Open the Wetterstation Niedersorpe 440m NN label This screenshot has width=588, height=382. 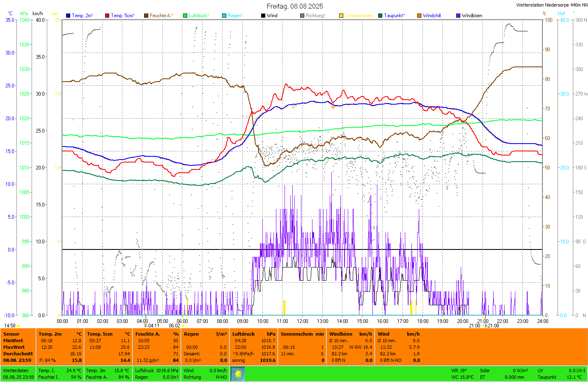pyautogui.click(x=551, y=5)
